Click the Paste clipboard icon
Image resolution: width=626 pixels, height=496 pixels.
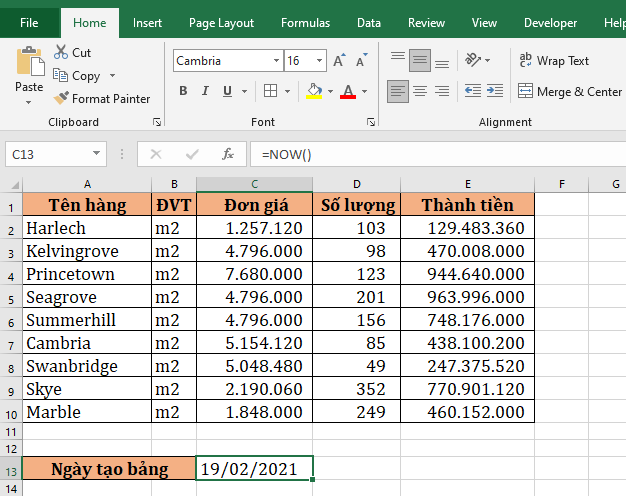pos(29,62)
